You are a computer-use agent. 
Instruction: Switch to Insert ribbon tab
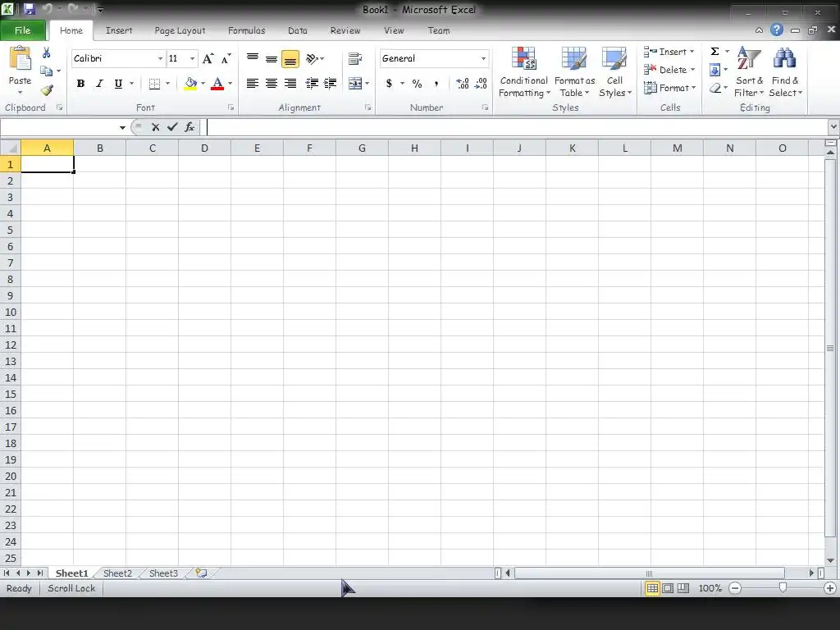click(119, 30)
